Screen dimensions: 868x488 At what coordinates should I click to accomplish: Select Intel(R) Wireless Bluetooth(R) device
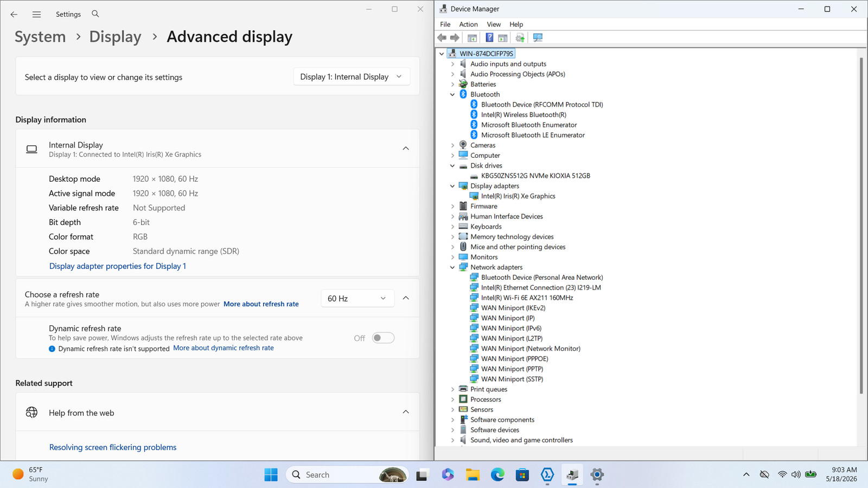click(x=524, y=115)
